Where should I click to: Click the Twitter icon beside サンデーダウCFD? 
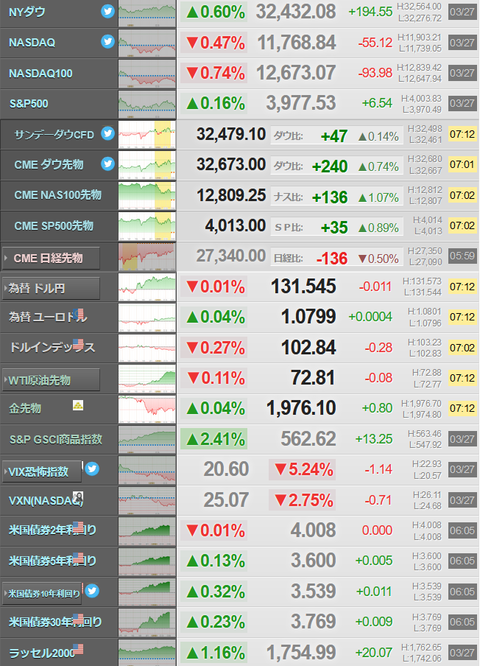[108, 133]
